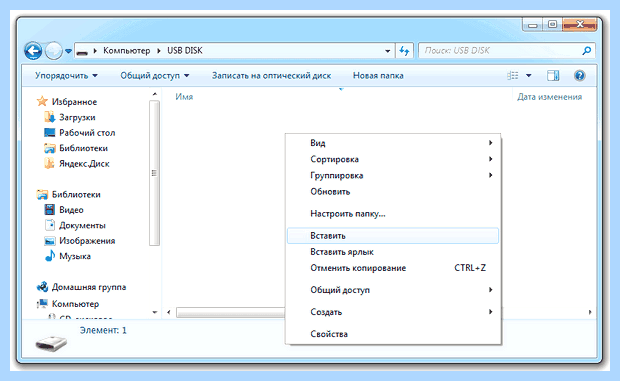Image resolution: width=620 pixels, height=381 pixels.
Task: Choose Вставить in the context menu
Action: pos(393,236)
